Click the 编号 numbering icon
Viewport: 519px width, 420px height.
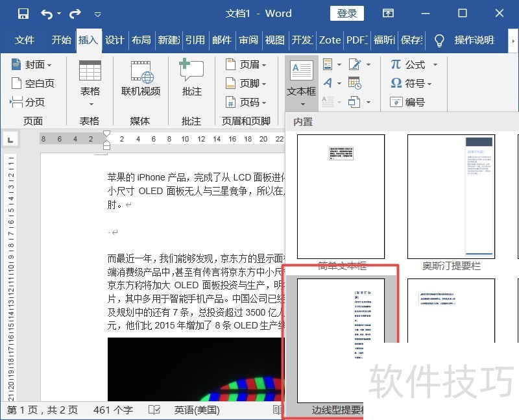click(x=407, y=102)
